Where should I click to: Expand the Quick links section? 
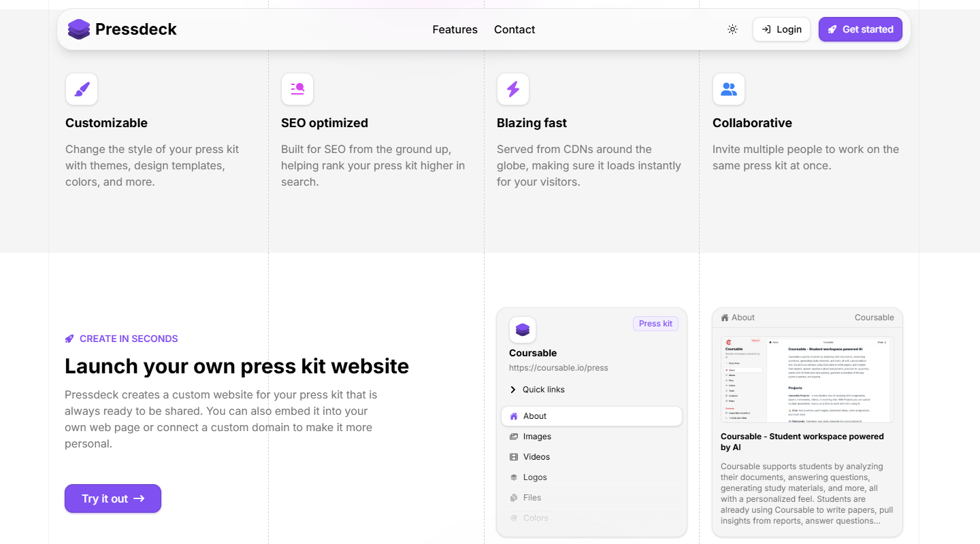pos(537,390)
